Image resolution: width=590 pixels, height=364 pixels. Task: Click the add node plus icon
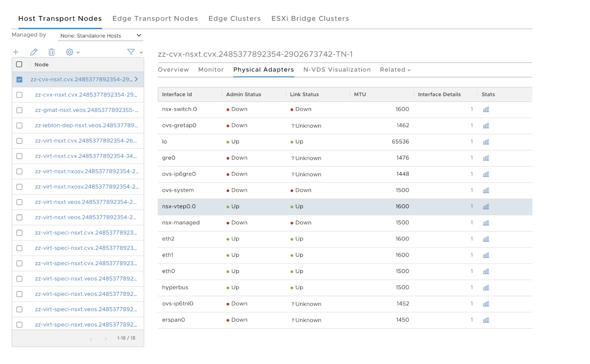coord(16,52)
